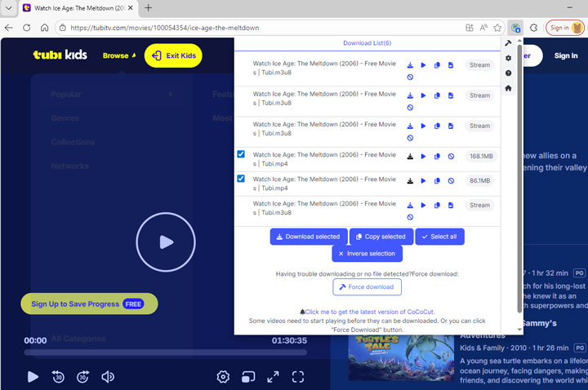Expand the Popular submenu arrow
588x390 pixels.
[171, 94]
